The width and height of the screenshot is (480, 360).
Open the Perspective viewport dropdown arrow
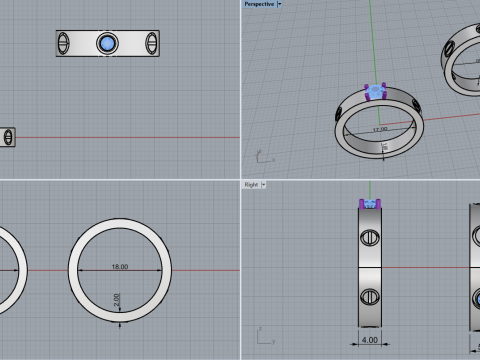pyautogui.click(x=279, y=4)
